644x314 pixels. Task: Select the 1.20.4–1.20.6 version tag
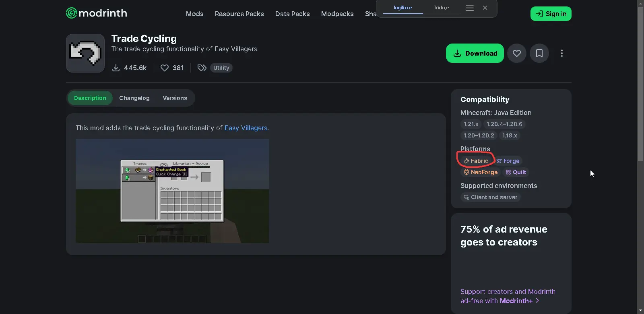pos(504,124)
